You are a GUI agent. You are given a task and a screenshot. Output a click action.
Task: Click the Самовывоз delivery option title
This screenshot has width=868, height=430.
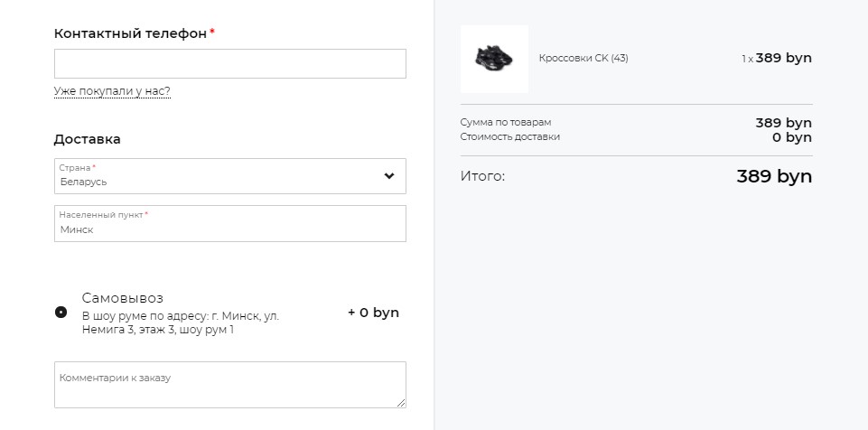click(122, 298)
